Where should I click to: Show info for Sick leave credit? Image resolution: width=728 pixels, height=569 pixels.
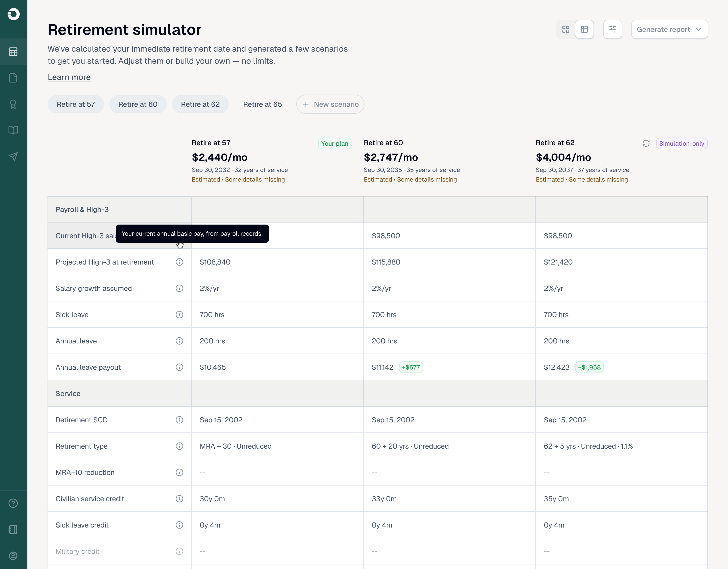tap(179, 525)
